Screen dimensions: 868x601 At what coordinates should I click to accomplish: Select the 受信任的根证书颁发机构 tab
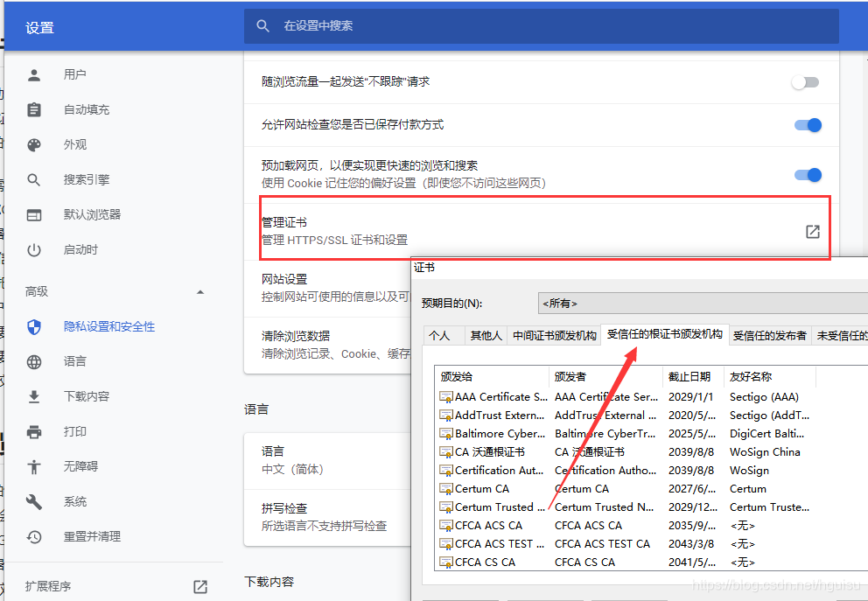tap(665, 334)
